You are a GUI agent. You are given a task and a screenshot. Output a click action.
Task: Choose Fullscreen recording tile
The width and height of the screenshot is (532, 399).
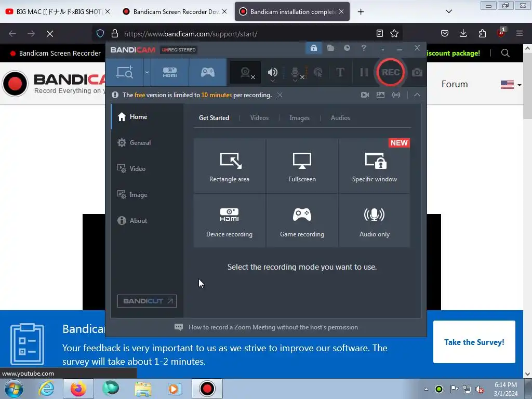[x=302, y=166]
